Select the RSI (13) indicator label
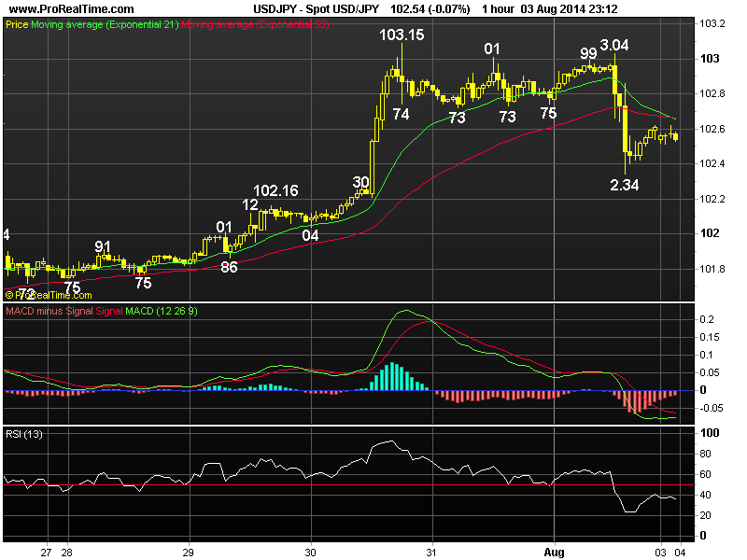 [24, 434]
